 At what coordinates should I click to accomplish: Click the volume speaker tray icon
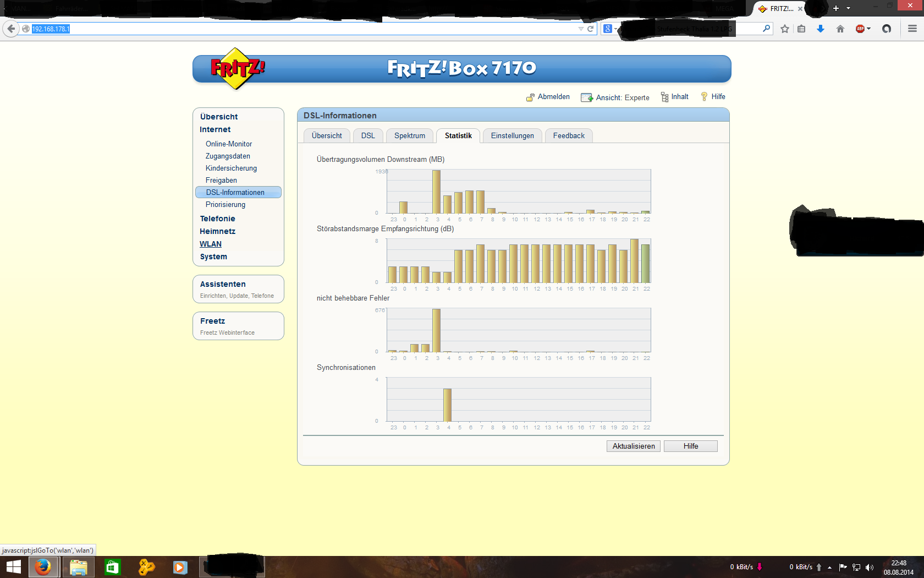pos(870,567)
